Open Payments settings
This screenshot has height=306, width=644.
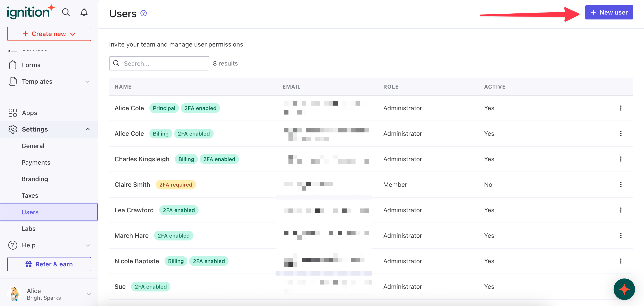pyautogui.click(x=36, y=162)
